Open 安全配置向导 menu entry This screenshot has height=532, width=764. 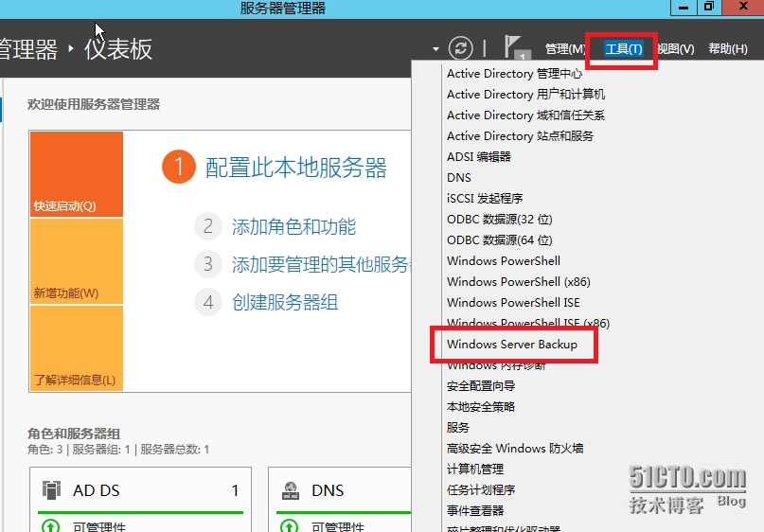point(481,386)
